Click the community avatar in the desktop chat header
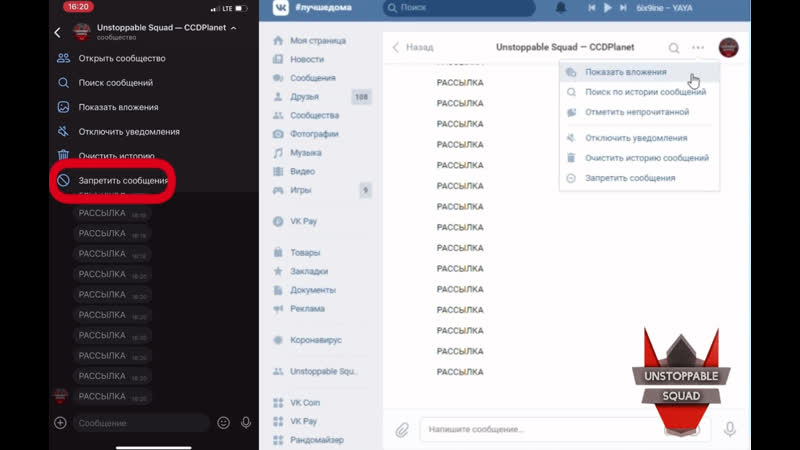800x450 pixels. point(729,47)
